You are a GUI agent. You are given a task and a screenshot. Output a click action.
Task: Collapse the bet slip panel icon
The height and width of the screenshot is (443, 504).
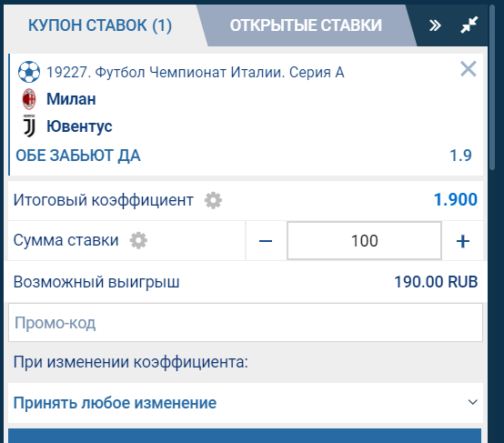[469, 25]
